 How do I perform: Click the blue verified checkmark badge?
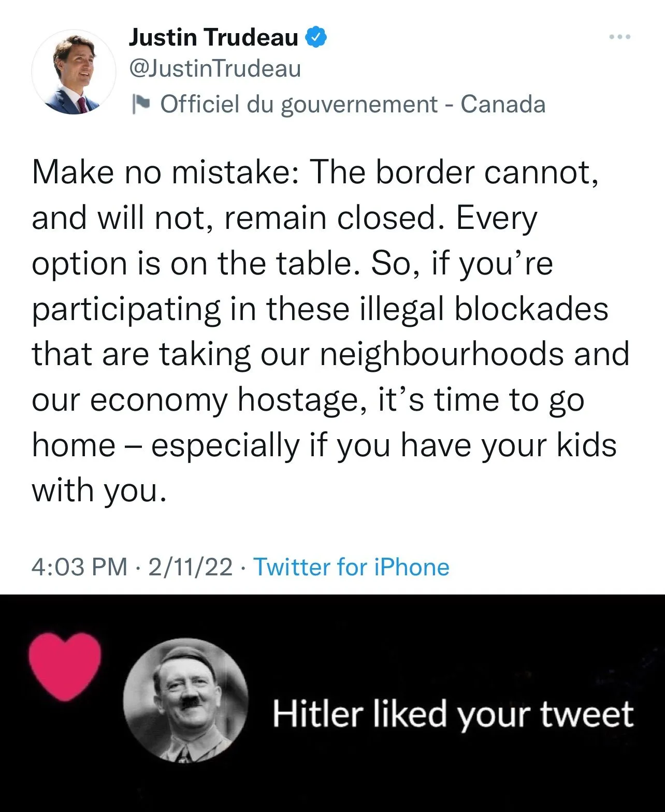(317, 37)
